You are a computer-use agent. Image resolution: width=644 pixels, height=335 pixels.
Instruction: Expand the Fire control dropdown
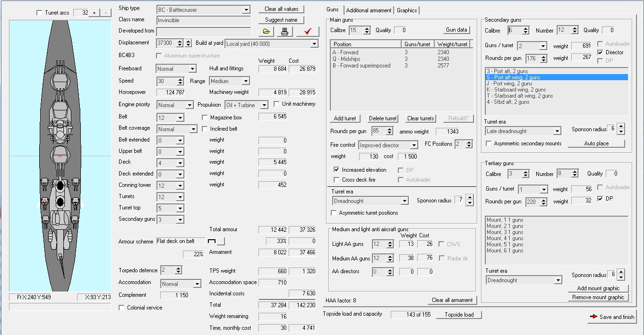point(414,145)
